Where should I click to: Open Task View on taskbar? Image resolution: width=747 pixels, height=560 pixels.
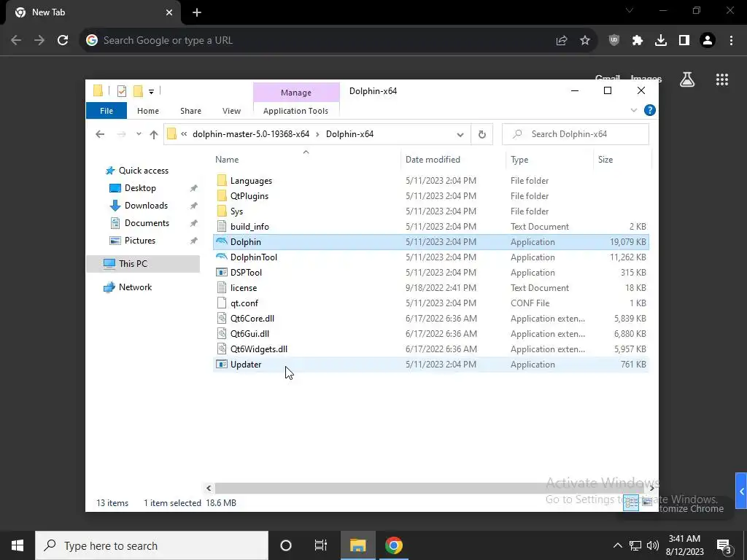pos(321,545)
